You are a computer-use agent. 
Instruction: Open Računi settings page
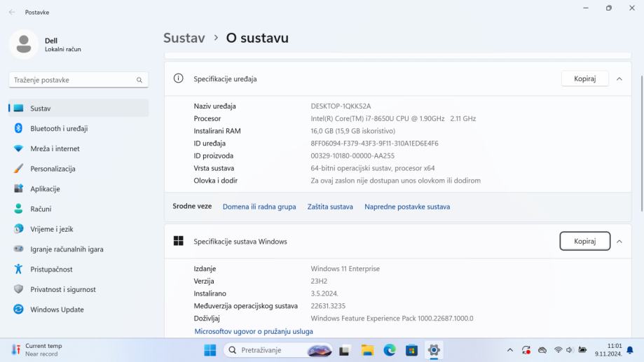point(78,209)
